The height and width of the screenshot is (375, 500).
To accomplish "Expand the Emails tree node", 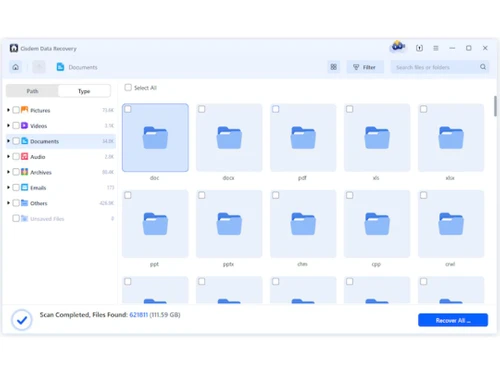I will pos(8,187).
